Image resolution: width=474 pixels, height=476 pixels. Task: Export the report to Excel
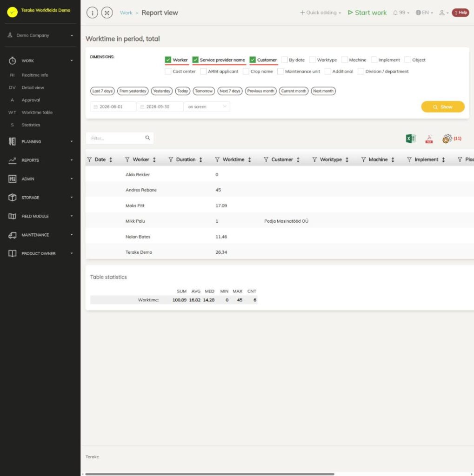click(x=410, y=139)
